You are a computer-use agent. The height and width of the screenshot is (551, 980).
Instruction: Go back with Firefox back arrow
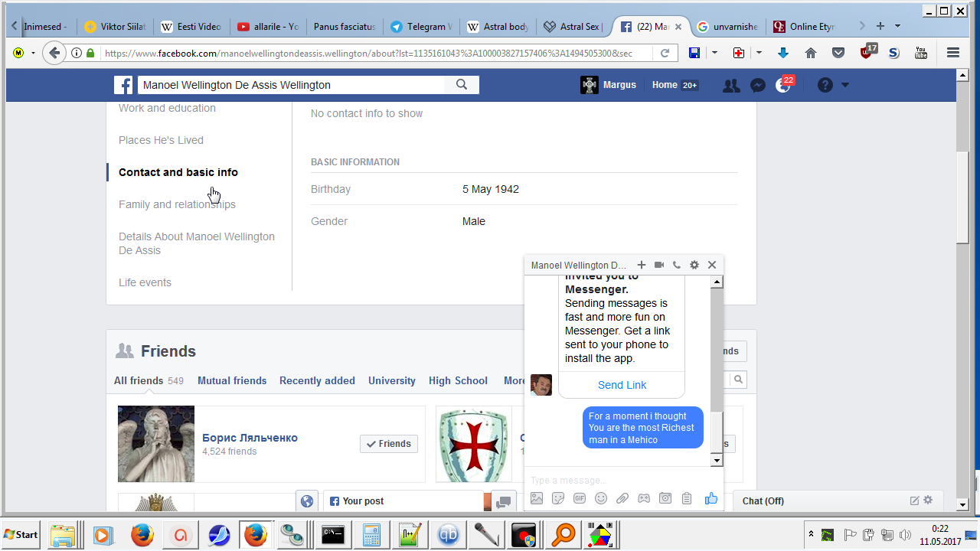tap(53, 53)
